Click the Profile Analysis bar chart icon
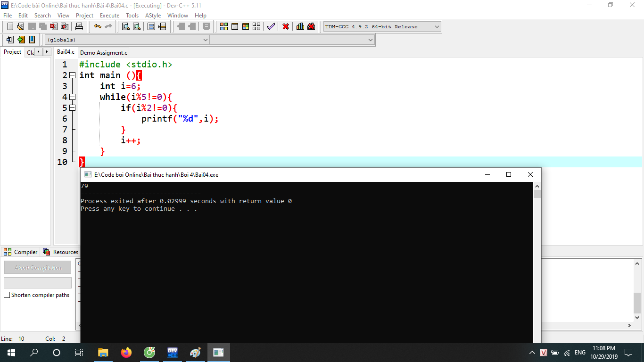 click(x=300, y=26)
